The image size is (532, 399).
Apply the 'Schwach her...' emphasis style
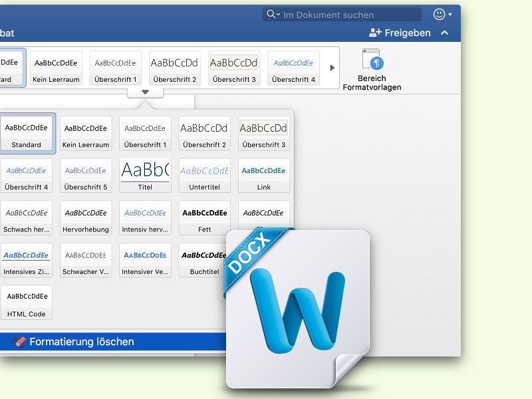pos(27,218)
